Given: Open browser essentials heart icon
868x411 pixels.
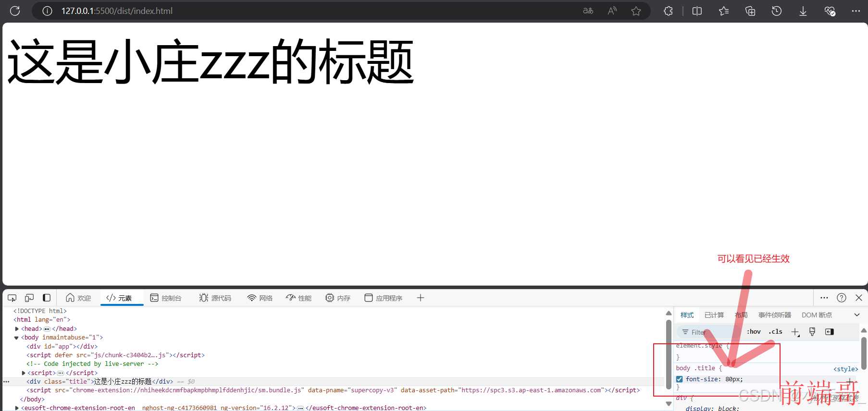Looking at the screenshot, I should [x=830, y=11].
